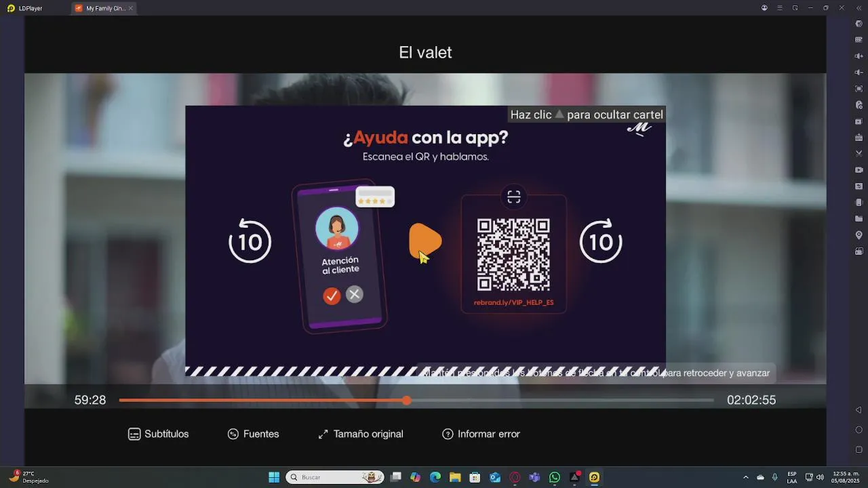This screenshot has height=488, width=868.
Task: Open weather widget showing 27°C Despejado
Action: [x=28, y=477]
